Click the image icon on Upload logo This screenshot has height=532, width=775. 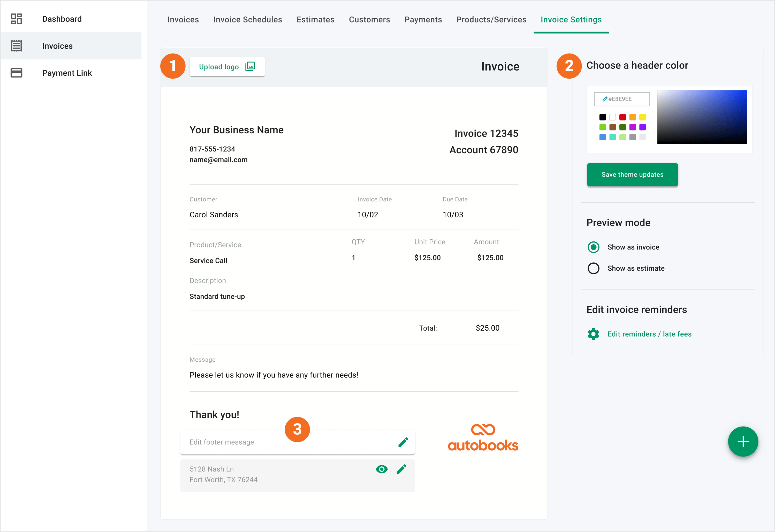[250, 66]
